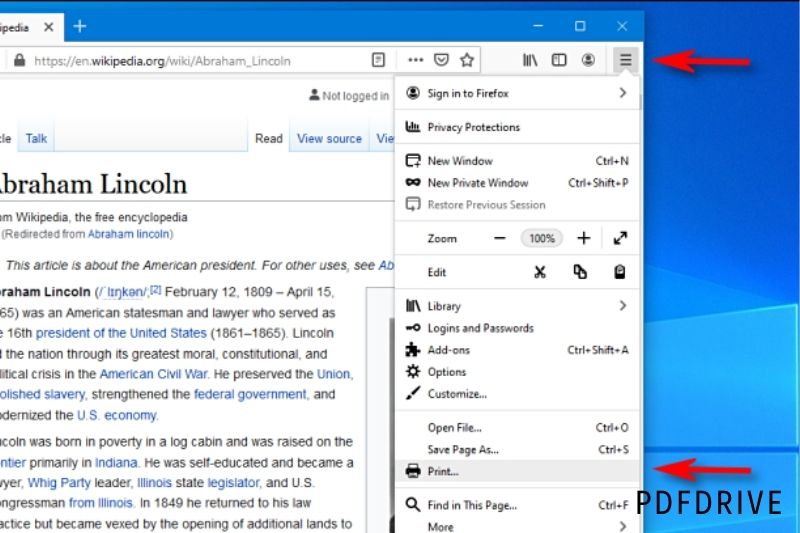Click the More menu item
Image resolution: width=800 pixels, height=533 pixels.
pos(517,526)
